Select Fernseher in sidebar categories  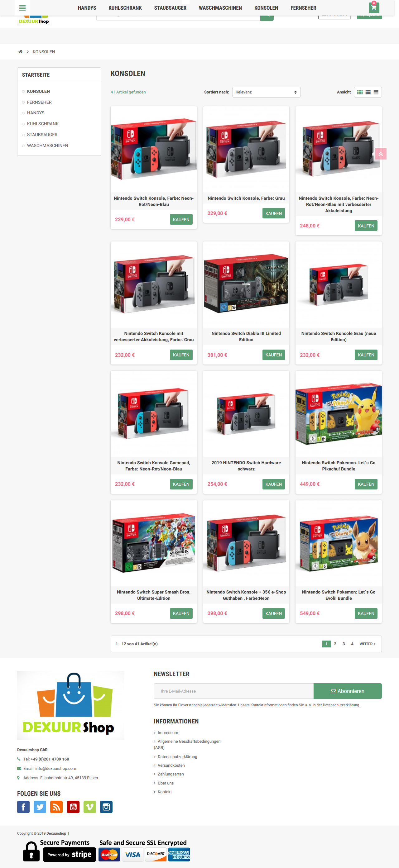pos(39,102)
